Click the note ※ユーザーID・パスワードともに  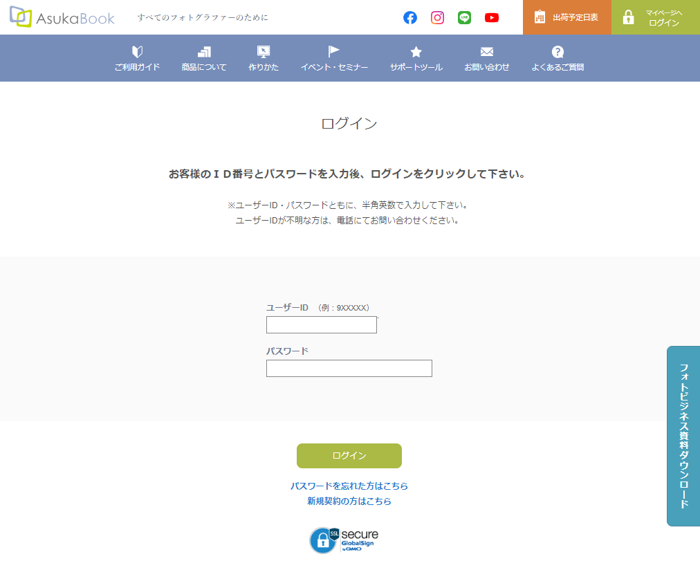click(x=348, y=205)
